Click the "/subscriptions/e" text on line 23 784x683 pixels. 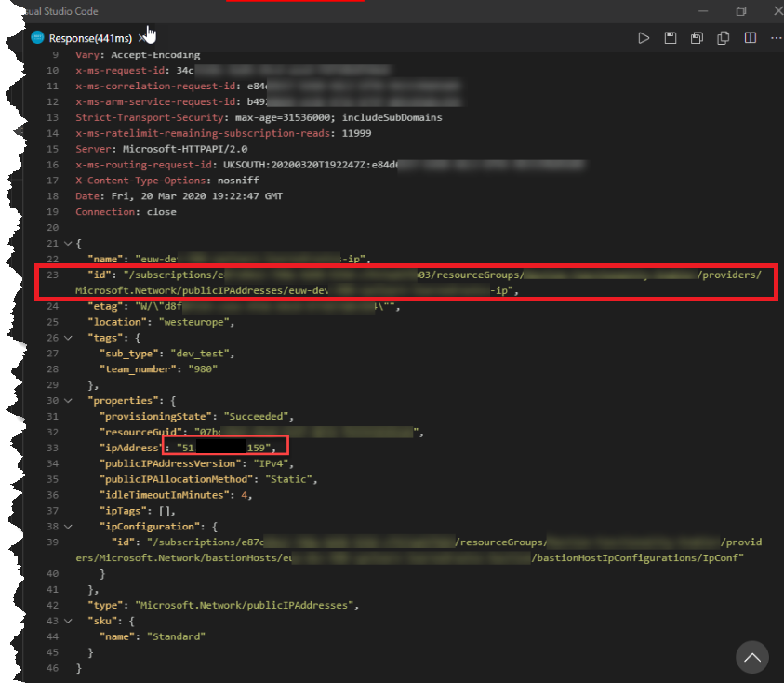pyautogui.click(x=174, y=275)
